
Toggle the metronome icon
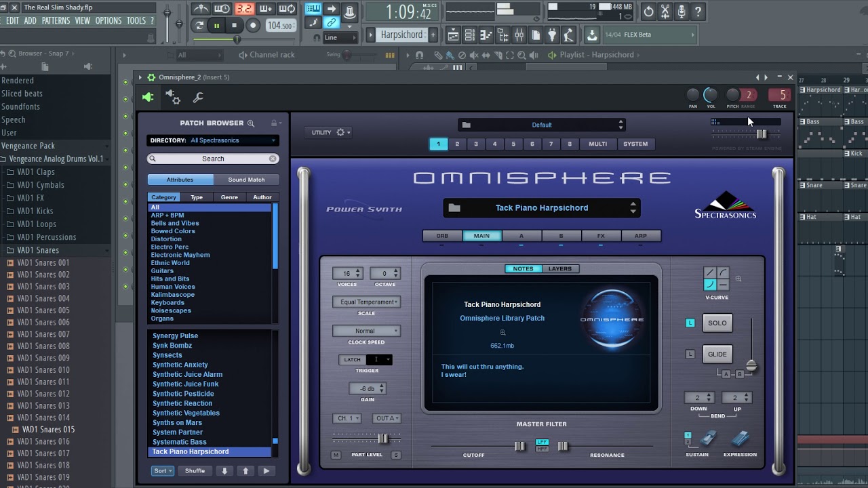[x=201, y=9]
